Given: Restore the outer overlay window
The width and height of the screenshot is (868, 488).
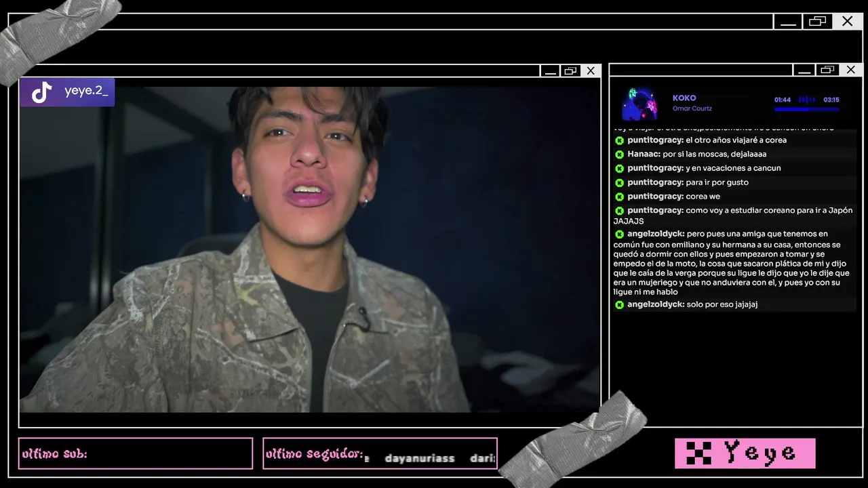Looking at the screenshot, I should tap(818, 22).
